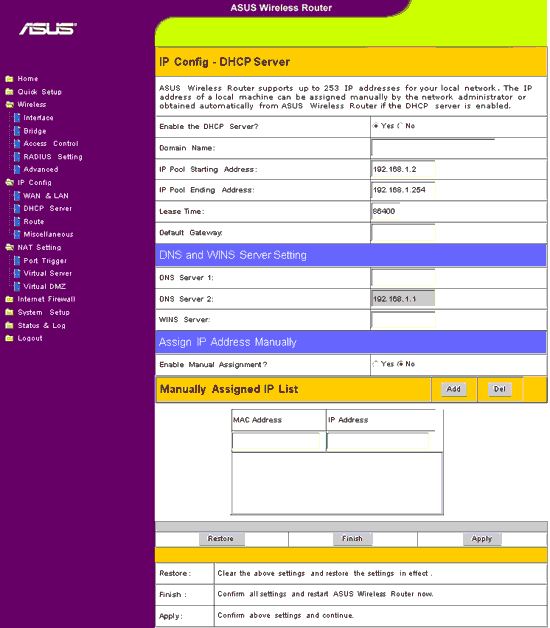Click the WINS Server field

[x=403, y=320]
